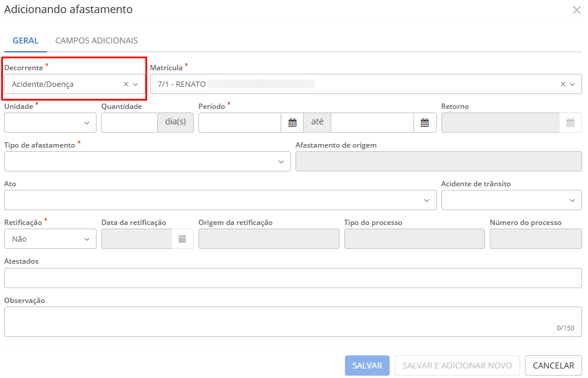Click the Data da retificação calendar icon
The height and width of the screenshot is (378, 588).
tap(183, 238)
